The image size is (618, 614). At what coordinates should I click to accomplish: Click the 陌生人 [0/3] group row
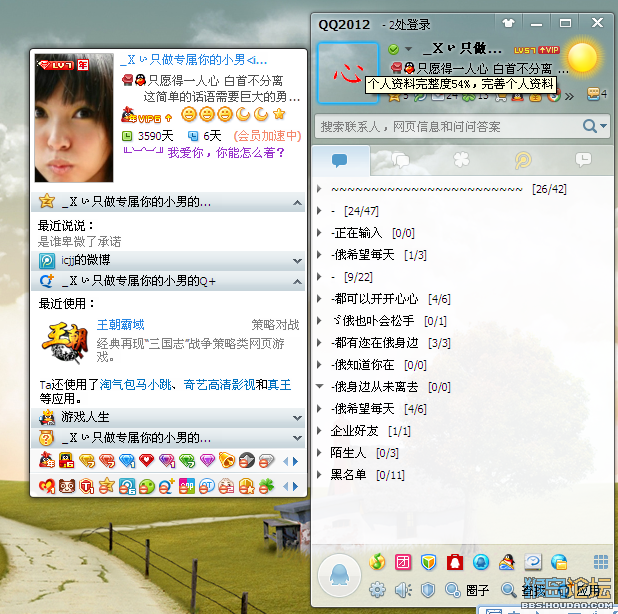click(463, 453)
